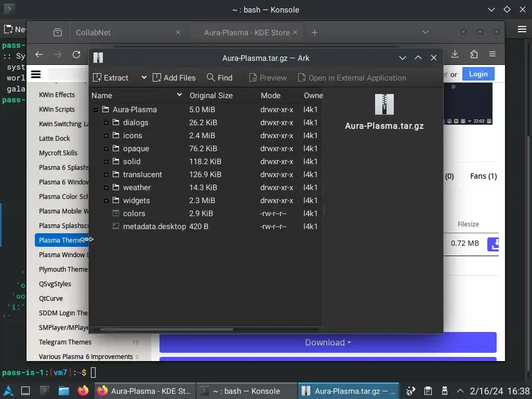The width and height of the screenshot is (532, 399).
Task: Open Various Plasma 6 Improvements category
Action: [x=86, y=356]
